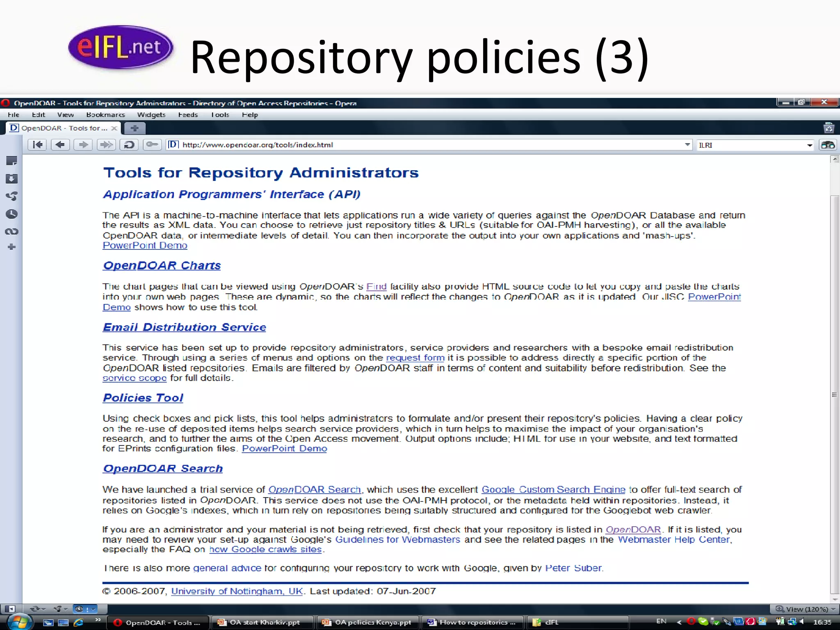Viewport: 840px width, 630px height.
Task: Follow the Google Custom Search Engine link
Action: coord(553,489)
